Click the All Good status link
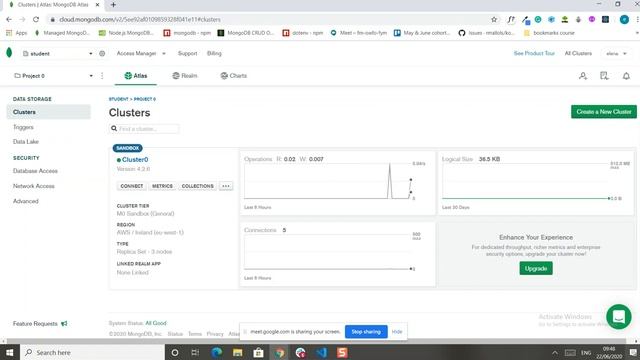640x360 pixels. tap(156, 323)
